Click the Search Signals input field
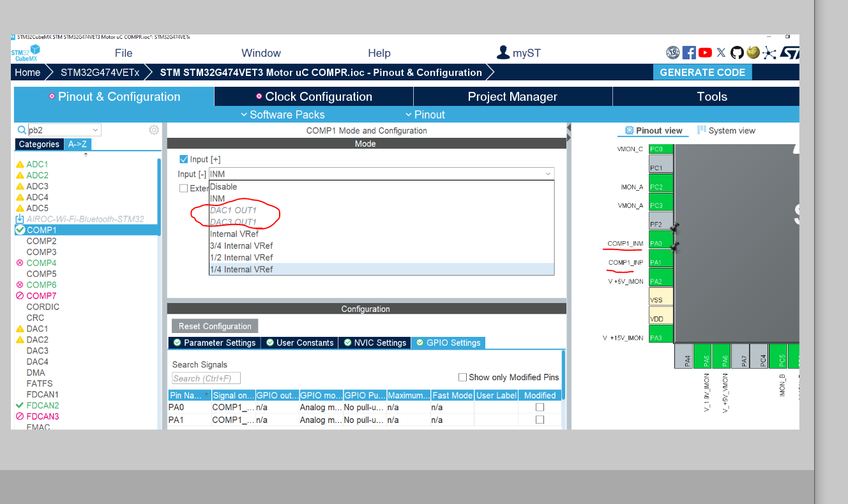This screenshot has width=848, height=504. (206, 378)
